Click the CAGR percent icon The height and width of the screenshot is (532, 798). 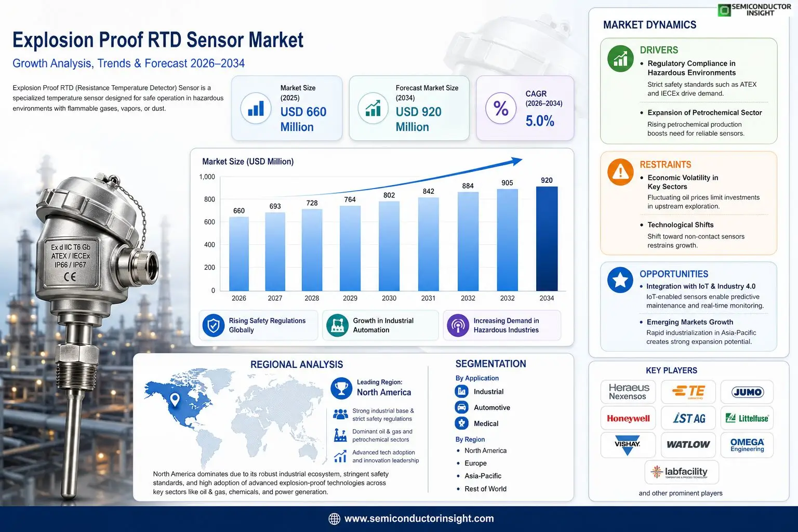pyautogui.click(x=501, y=108)
